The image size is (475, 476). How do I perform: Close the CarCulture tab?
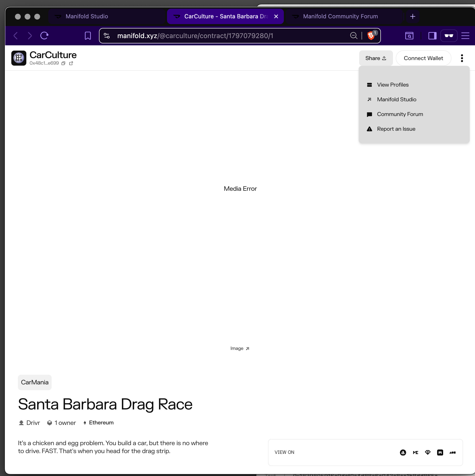(x=276, y=16)
